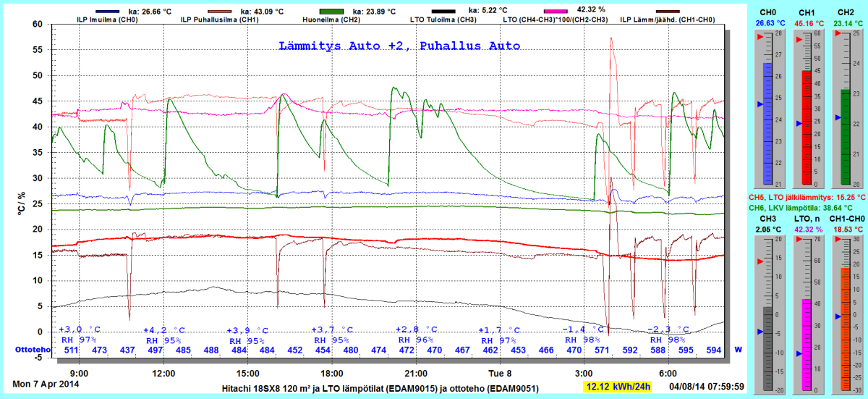Screen dimensions: 868x399
Task: Click the 12:00 tick on the time axis
Action: [163, 373]
